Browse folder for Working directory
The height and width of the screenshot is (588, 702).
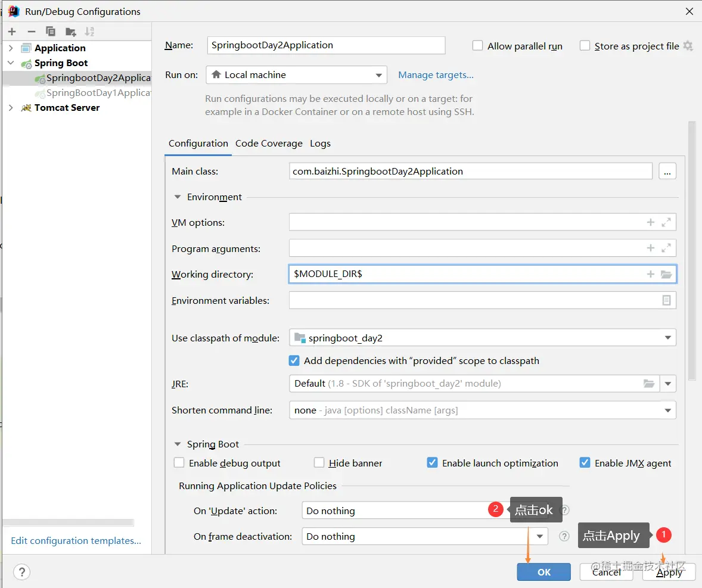pos(666,274)
